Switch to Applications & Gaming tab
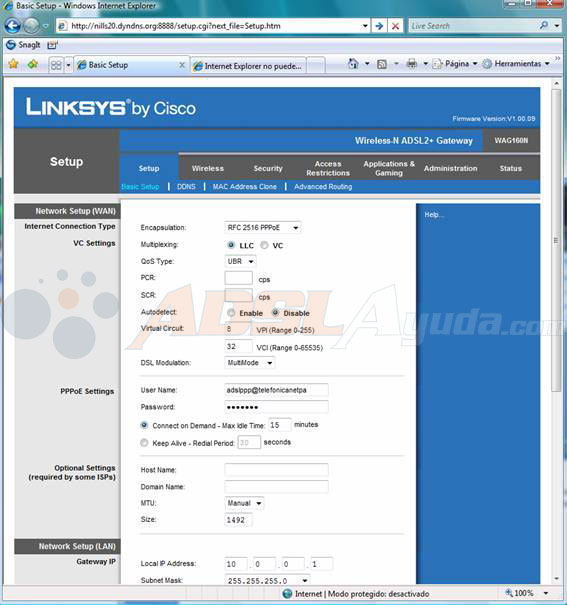Screen dimensions: 567x605 pos(389,168)
